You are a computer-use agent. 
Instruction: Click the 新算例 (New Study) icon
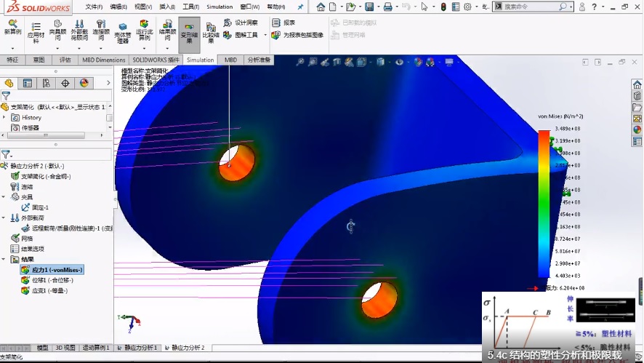coord(13,23)
